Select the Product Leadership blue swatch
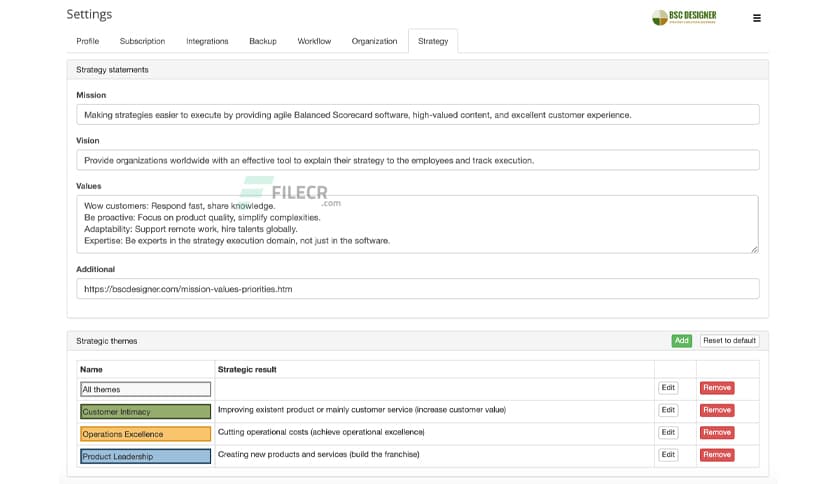Screen dimensions: 836x484 [x=145, y=456]
